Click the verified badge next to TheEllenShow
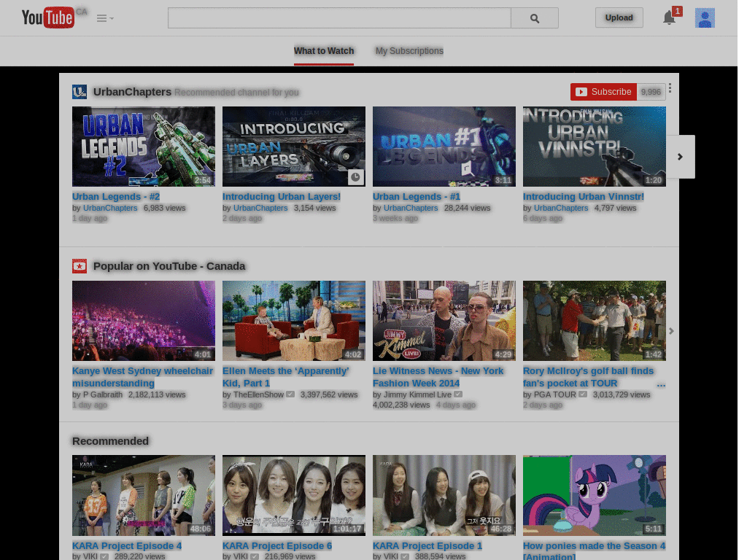Viewport: 747px width, 560px height. (x=290, y=394)
